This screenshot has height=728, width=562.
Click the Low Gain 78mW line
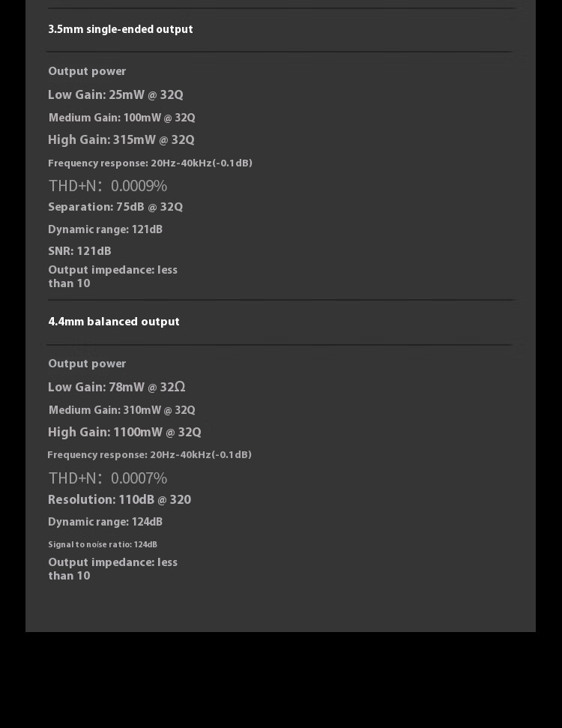coord(116,388)
